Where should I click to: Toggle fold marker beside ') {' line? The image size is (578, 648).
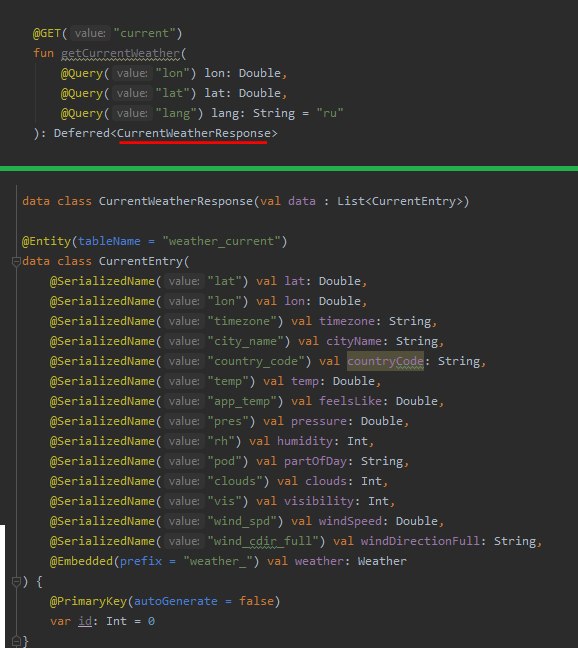click(16, 582)
